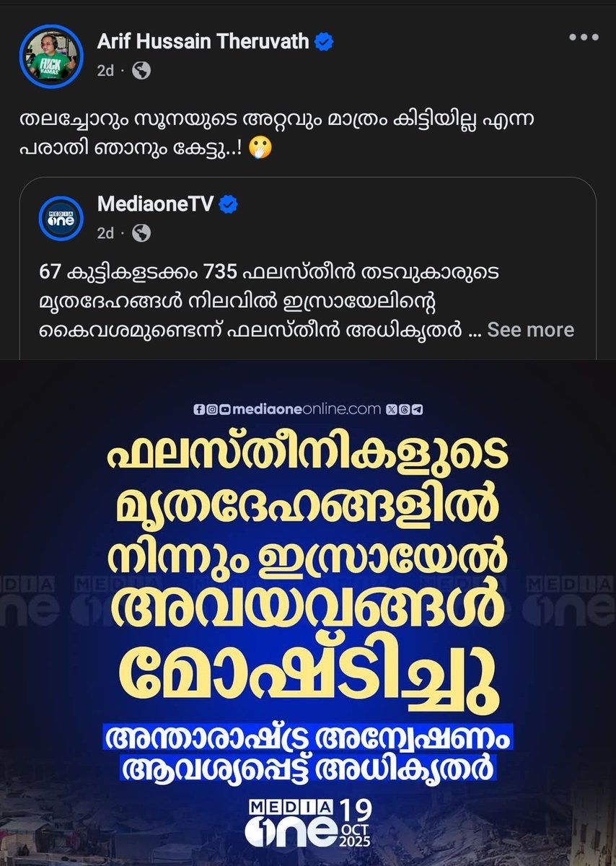Click the verified badge next to MediaoneTV

click(x=228, y=205)
